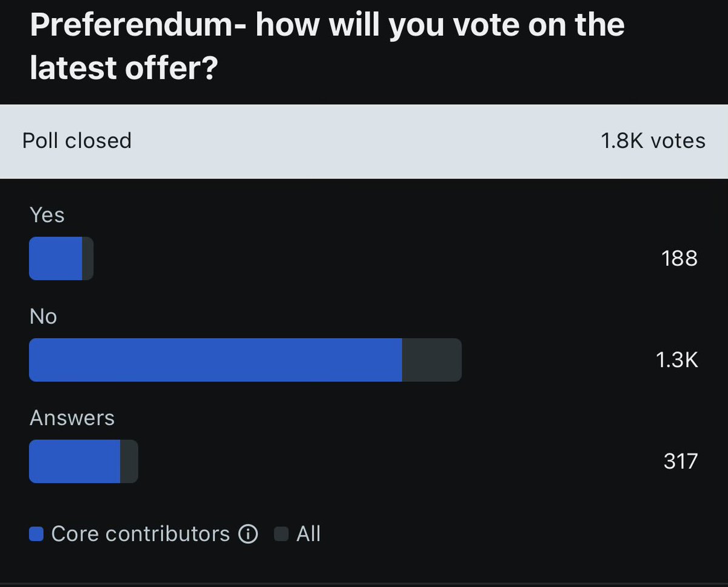Image resolution: width=728 pixels, height=587 pixels.
Task: Click the blue portion of Answers bar
Action: (x=74, y=461)
